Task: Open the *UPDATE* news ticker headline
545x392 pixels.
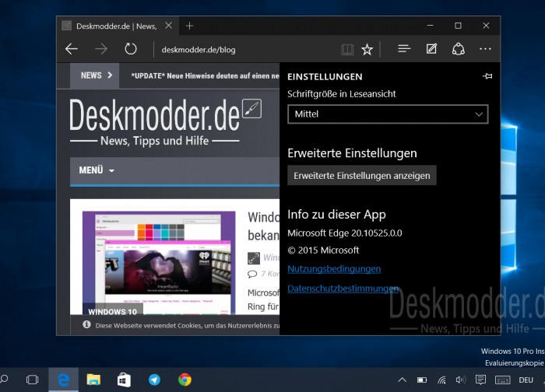Action: [x=205, y=75]
